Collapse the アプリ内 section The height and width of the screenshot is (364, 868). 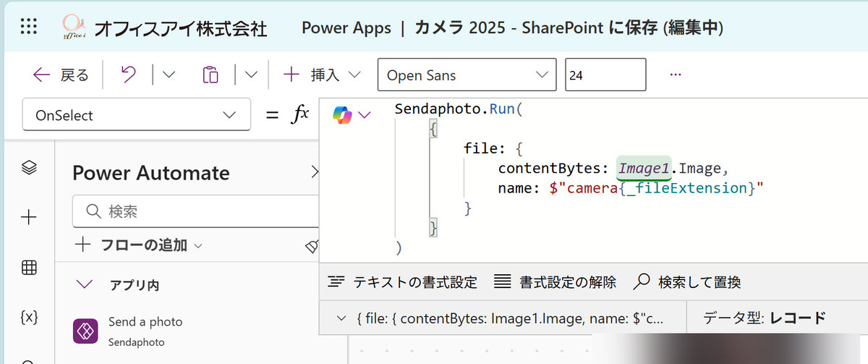(85, 284)
